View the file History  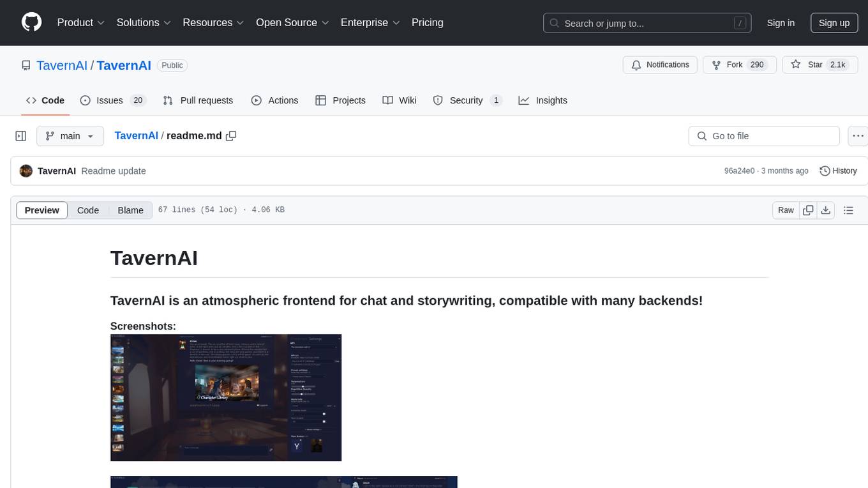pyautogui.click(x=838, y=171)
